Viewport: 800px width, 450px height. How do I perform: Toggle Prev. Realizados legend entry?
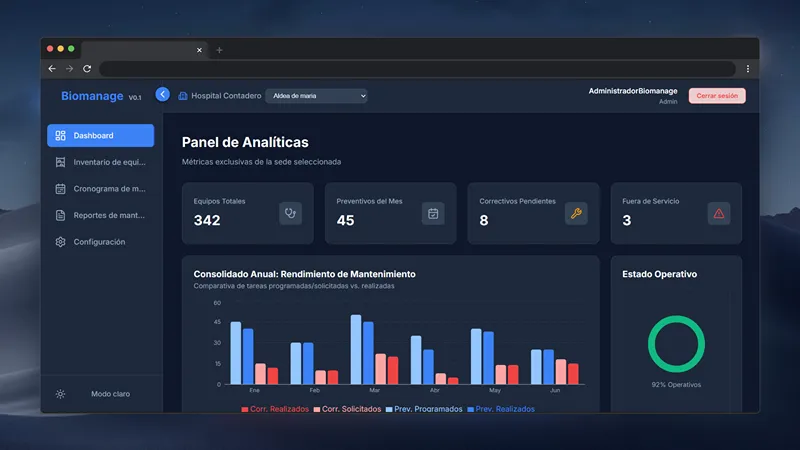pyautogui.click(x=501, y=409)
